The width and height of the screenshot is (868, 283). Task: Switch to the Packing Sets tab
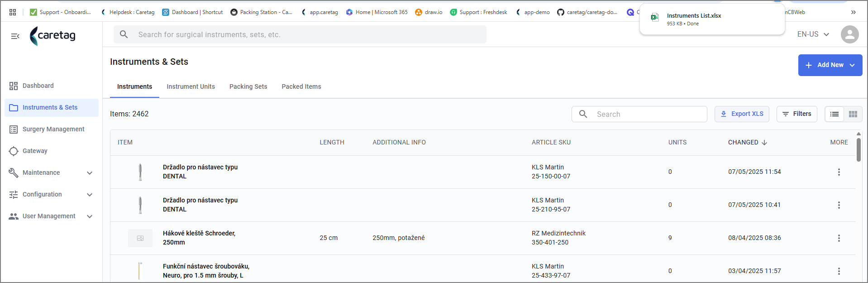click(248, 86)
